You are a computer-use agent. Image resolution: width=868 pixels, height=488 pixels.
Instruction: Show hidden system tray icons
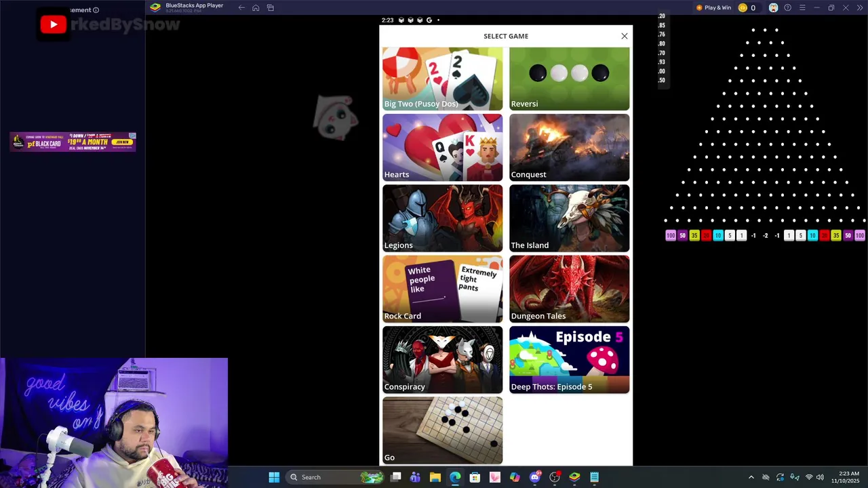tap(751, 477)
